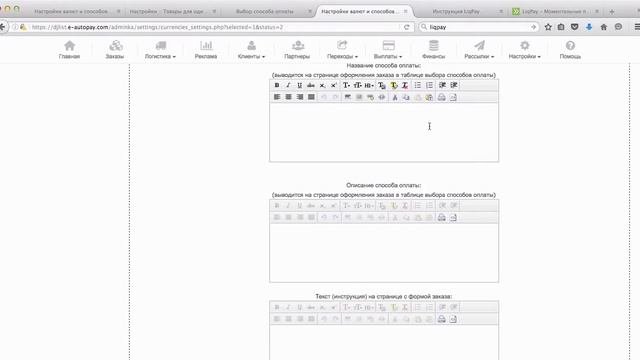The width and height of the screenshot is (640, 360).
Task: Open the browser hamburger menu
Action: click(x=637, y=27)
